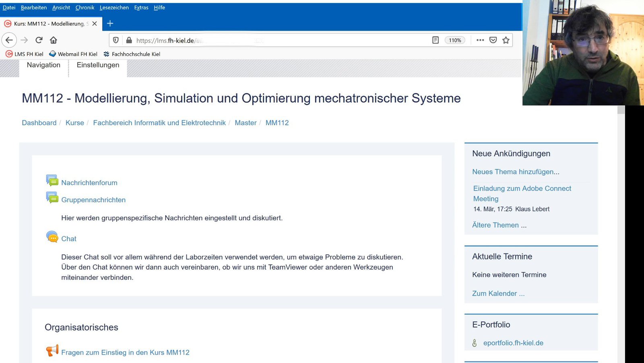The height and width of the screenshot is (363, 644).
Task: Toggle the tracking protection shield
Action: coord(116,40)
